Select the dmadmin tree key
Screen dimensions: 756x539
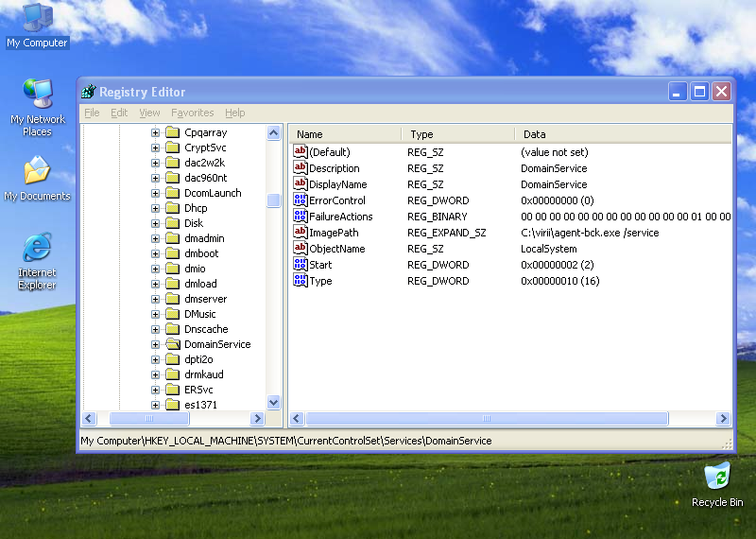(204, 238)
